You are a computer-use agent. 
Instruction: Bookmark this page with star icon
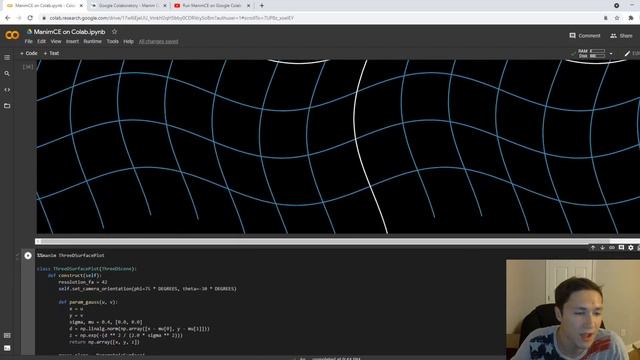click(x=617, y=18)
